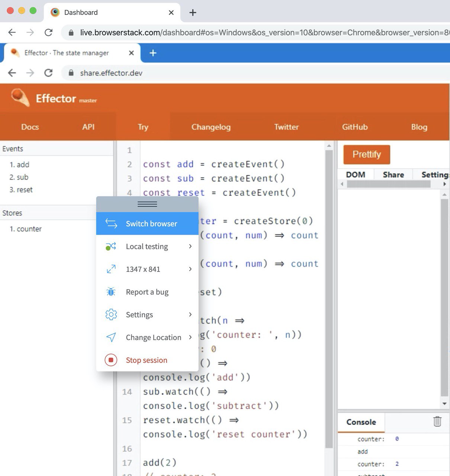Choose Local testing in floating menu
Viewport: 450px width, 476px height.
(x=147, y=246)
